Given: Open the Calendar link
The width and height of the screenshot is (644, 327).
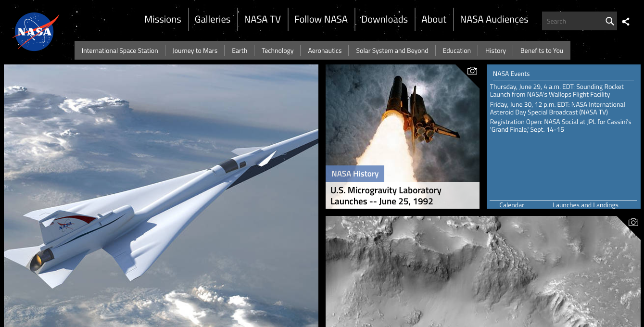Looking at the screenshot, I should coord(512,205).
